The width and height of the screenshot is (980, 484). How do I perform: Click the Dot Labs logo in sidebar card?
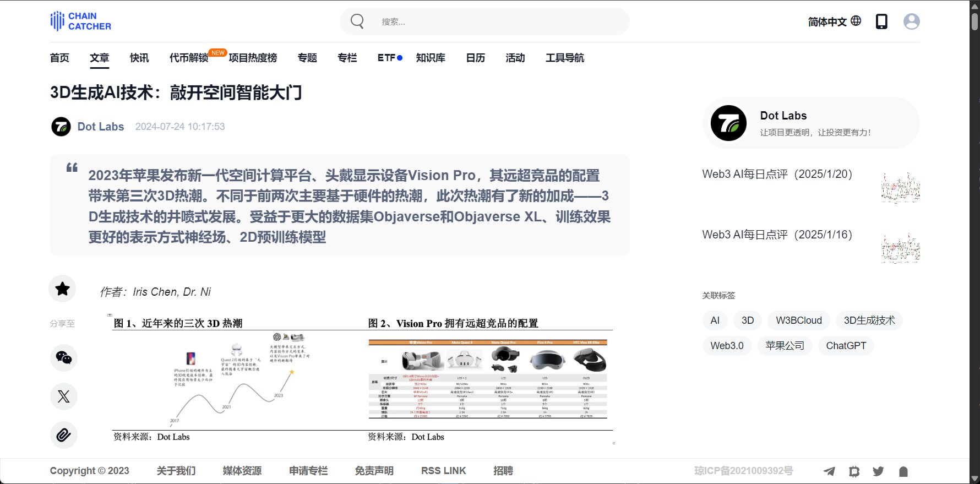point(728,123)
